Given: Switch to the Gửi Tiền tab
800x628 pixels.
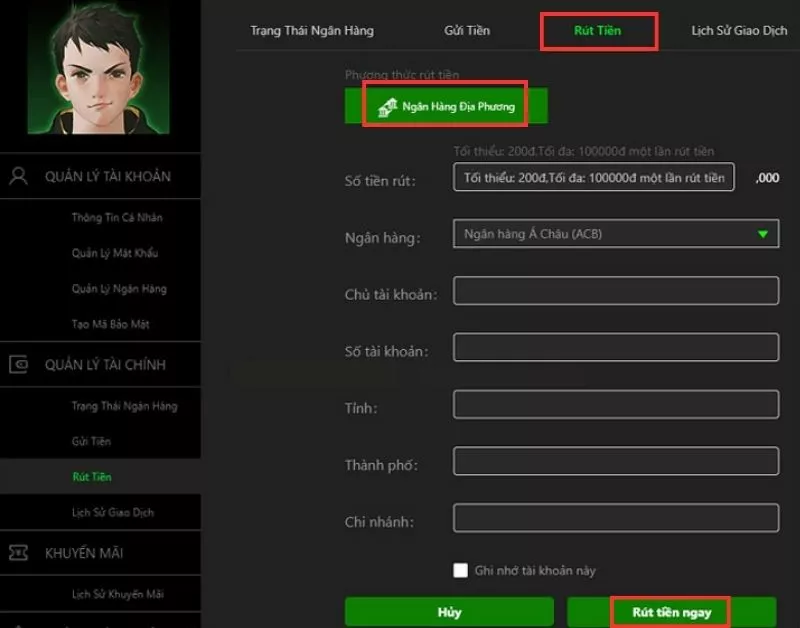Looking at the screenshot, I should pyautogui.click(x=467, y=31).
